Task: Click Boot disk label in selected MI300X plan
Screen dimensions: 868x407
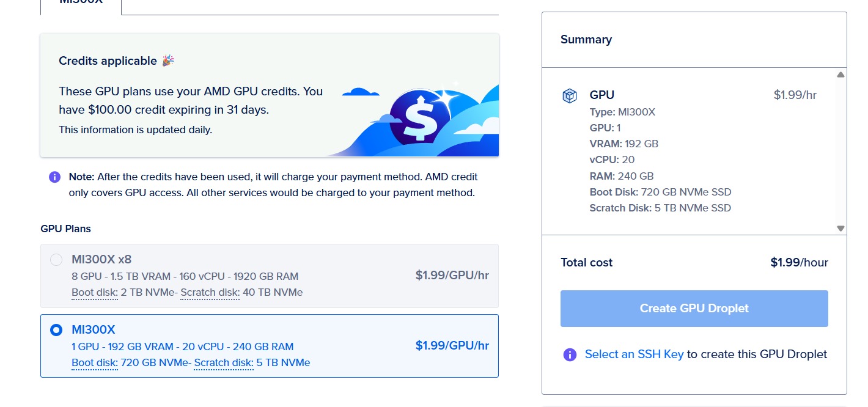Action: point(94,363)
